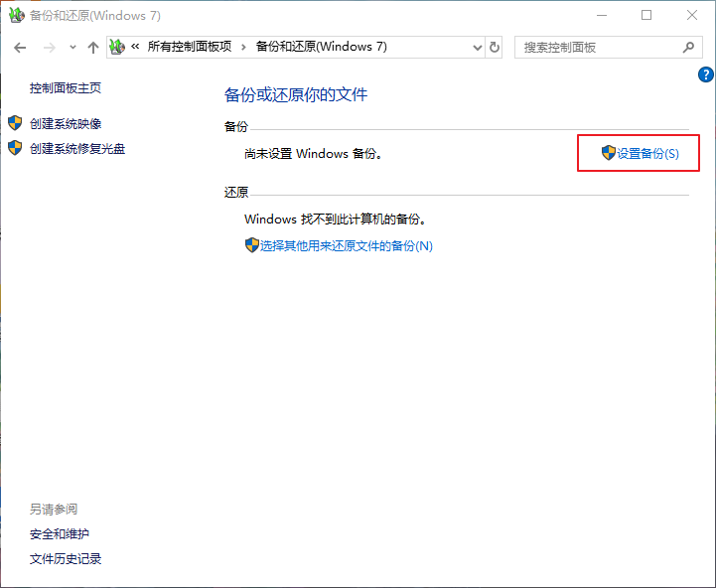Go up one level with the Up arrow
Viewport: 716px width, 588px height.
(x=93, y=48)
